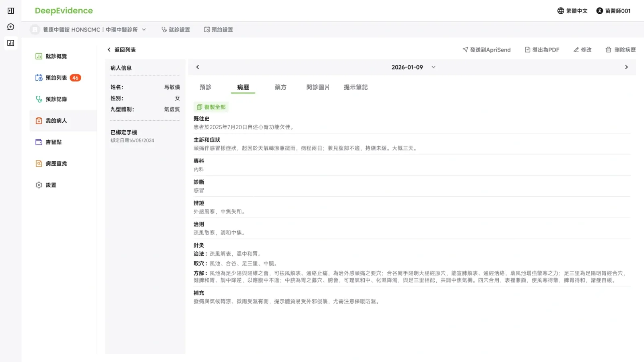
Task: Click the 我的病人 clipboard icon
Action: point(39,121)
